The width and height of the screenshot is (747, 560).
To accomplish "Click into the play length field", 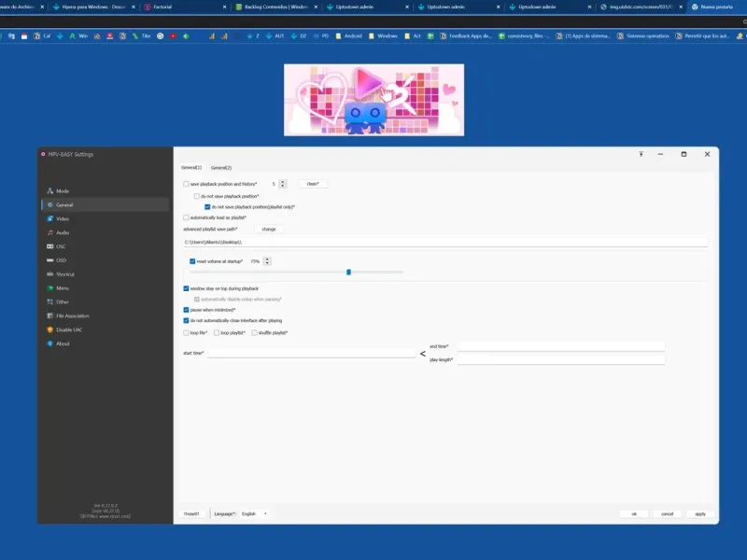I will 561,360.
